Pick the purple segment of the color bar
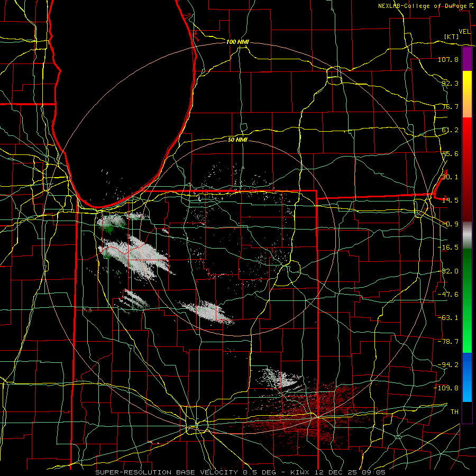The image size is (476, 476). click(467, 59)
